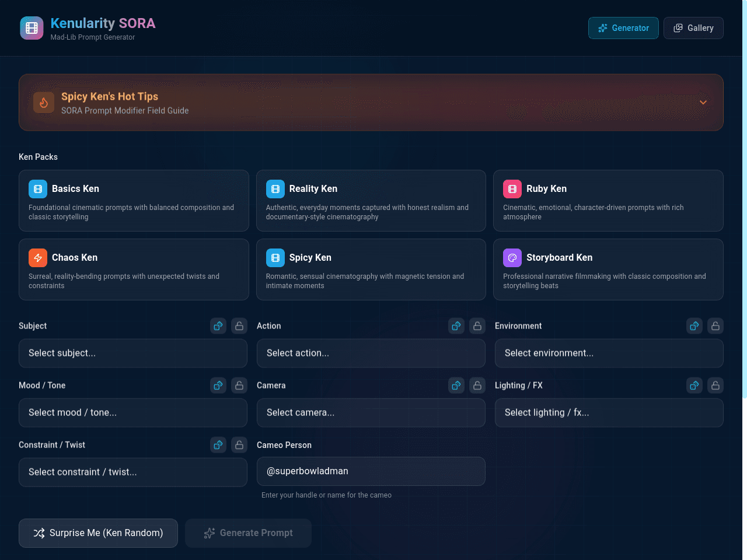Viewport: 747px width, 560px height.
Task: Click Surprise Me (Ken Random) button
Action: [x=98, y=533]
